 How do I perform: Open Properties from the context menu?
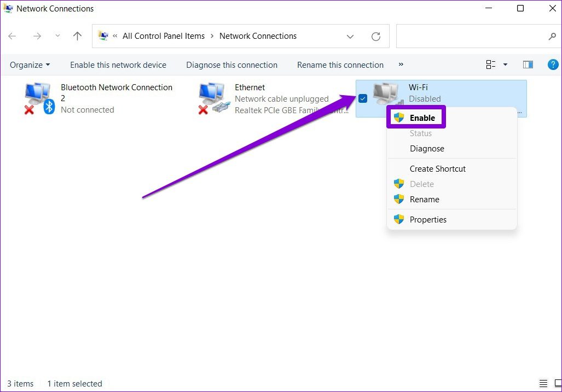428,219
